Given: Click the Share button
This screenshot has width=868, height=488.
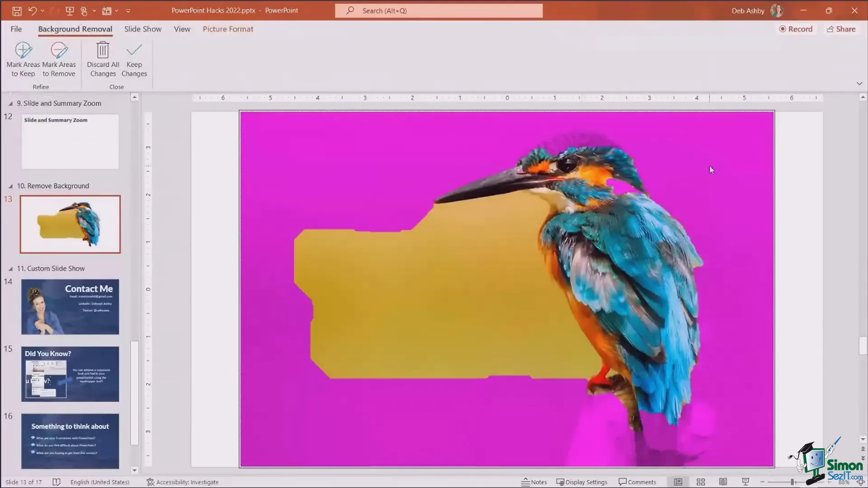Looking at the screenshot, I should [841, 29].
